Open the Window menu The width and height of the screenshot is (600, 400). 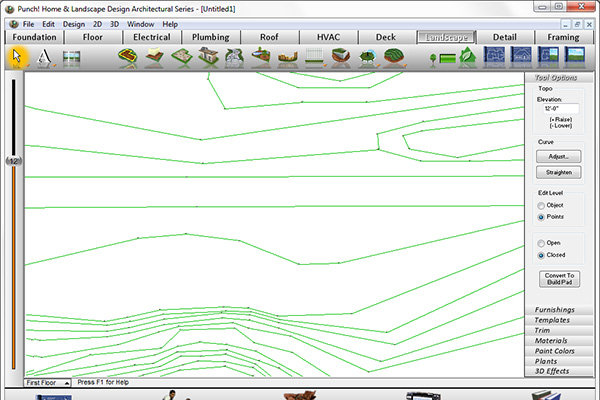coord(140,24)
